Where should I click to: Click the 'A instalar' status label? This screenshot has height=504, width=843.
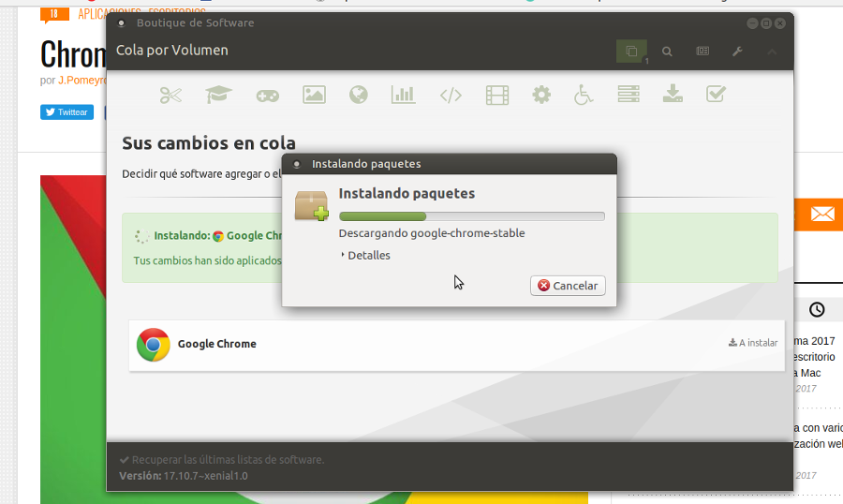tap(753, 343)
